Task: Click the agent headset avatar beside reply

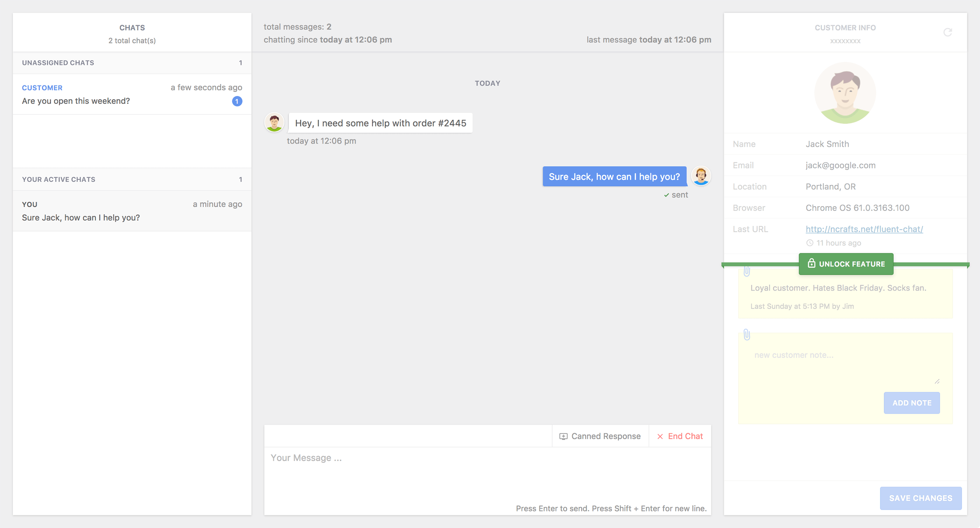Action: click(x=701, y=176)
